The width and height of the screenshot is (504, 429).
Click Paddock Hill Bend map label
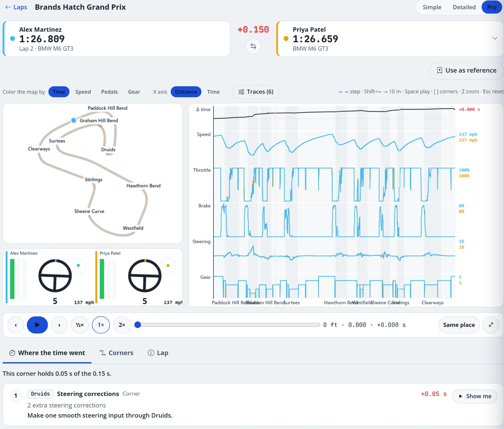tap(107, 108)
